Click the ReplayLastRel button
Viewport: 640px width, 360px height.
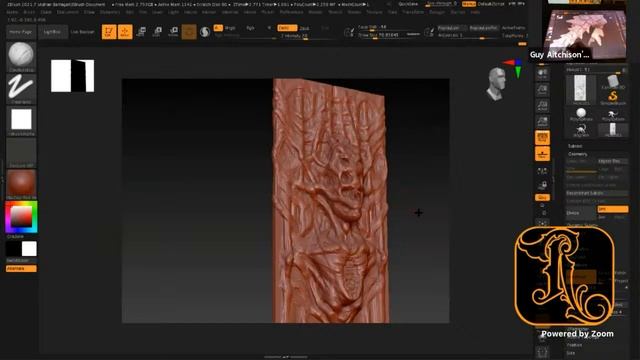point(483,28)
